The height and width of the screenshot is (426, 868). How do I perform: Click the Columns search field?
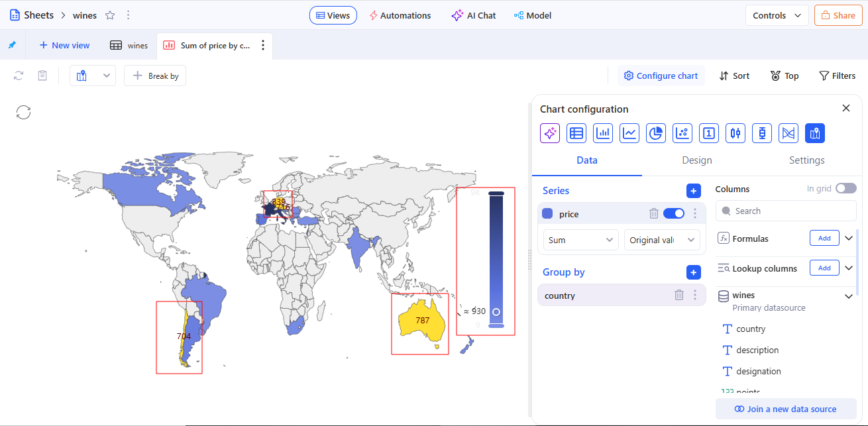tap(786, 211)
